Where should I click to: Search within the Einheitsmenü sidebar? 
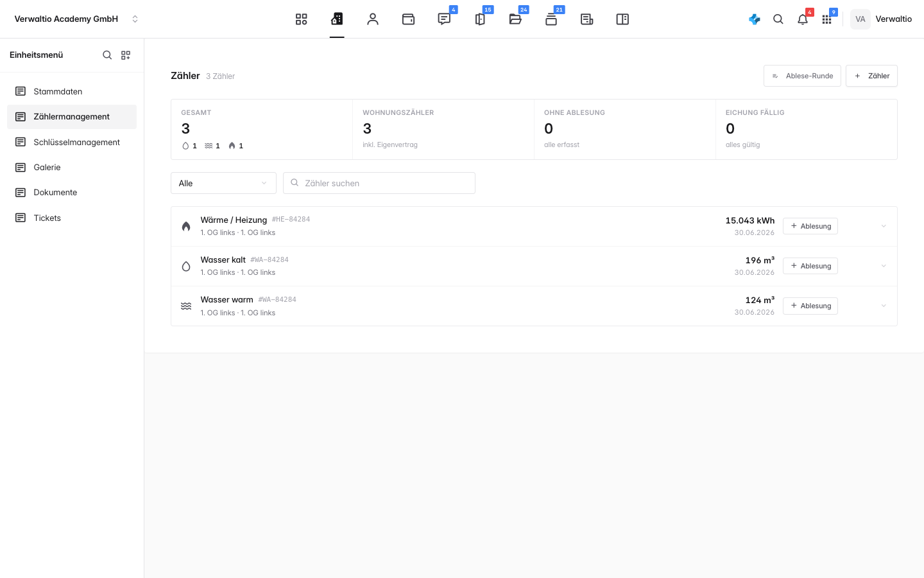point(107,55)
